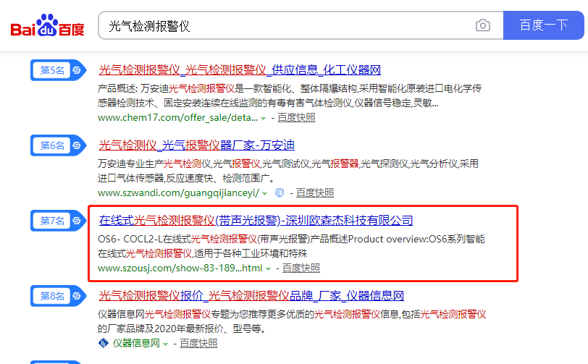Viewport: 588px width, 364px height.
Task: Click the 仪器信息网 source link
Action: pos(136,343)
